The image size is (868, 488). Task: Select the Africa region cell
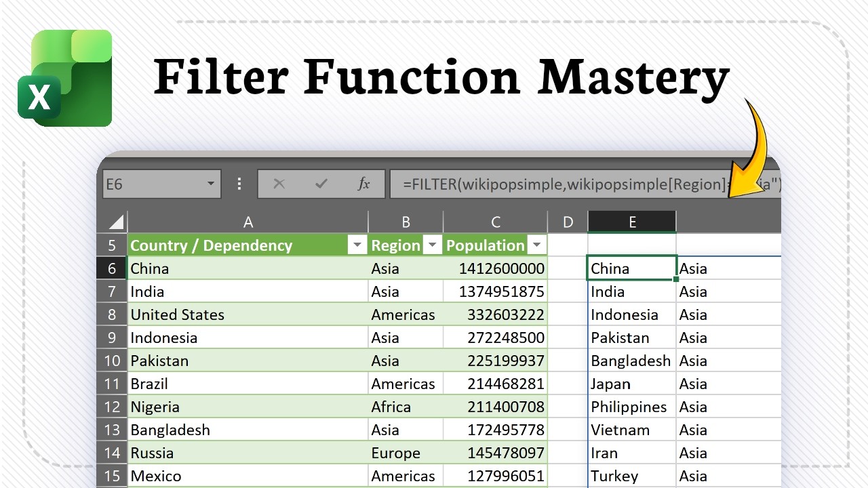(x=406, y=407)
